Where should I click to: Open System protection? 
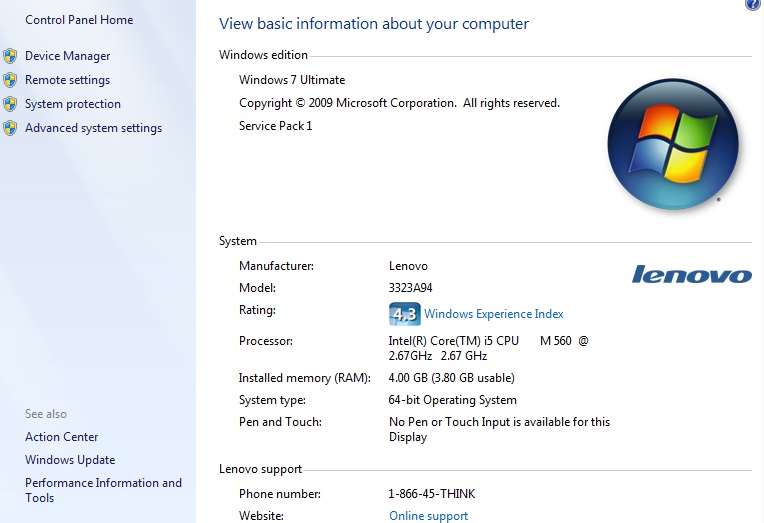click(x=73, y=104)
